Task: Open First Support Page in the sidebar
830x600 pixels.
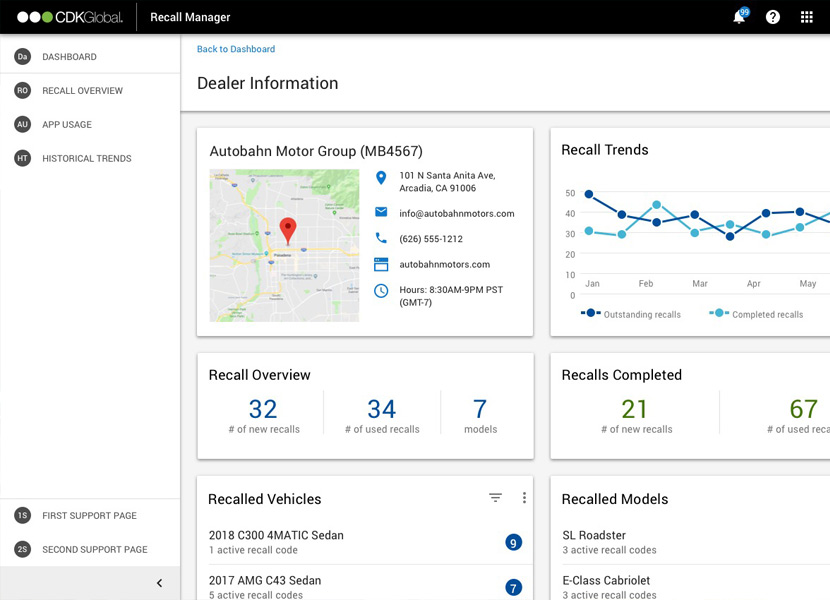Action: tap(90, 515)
